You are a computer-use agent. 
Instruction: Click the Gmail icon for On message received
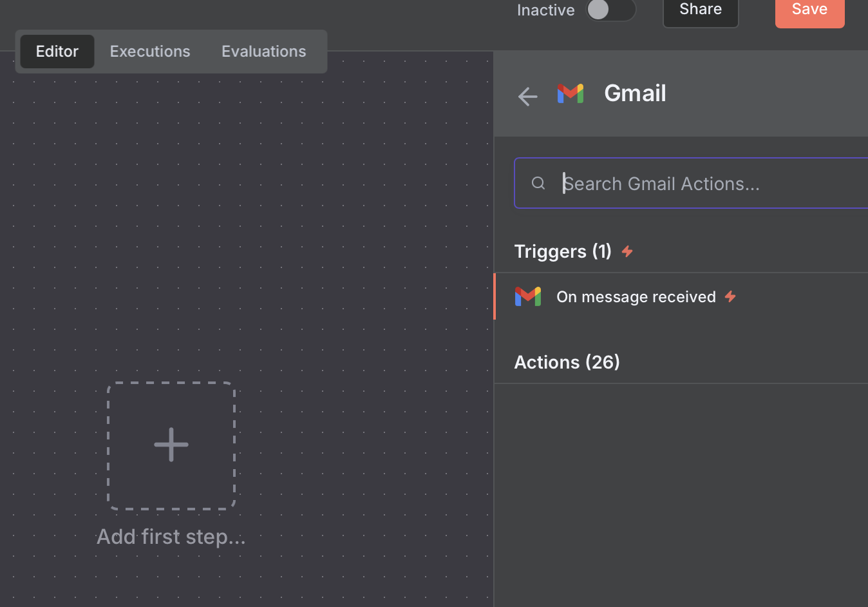[x=528, y=296]
